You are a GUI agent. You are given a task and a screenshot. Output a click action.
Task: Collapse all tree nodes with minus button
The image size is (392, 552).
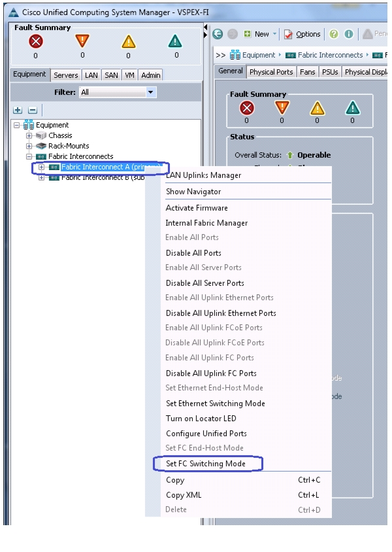33,110
